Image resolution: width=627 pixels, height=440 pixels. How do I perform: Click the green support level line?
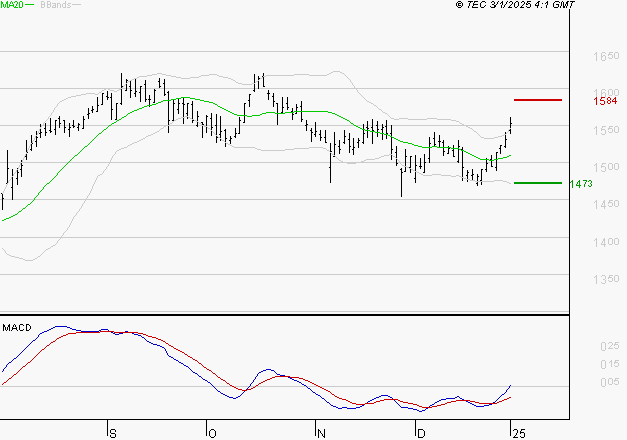pyautogui.click(x=538, y=183)
